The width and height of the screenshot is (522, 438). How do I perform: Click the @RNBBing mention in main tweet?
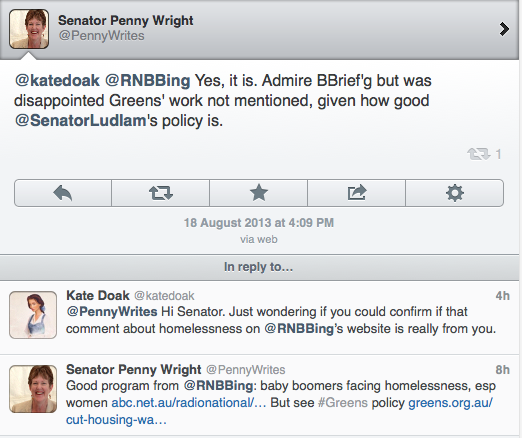pyautogui.click(x=148, y=81)
